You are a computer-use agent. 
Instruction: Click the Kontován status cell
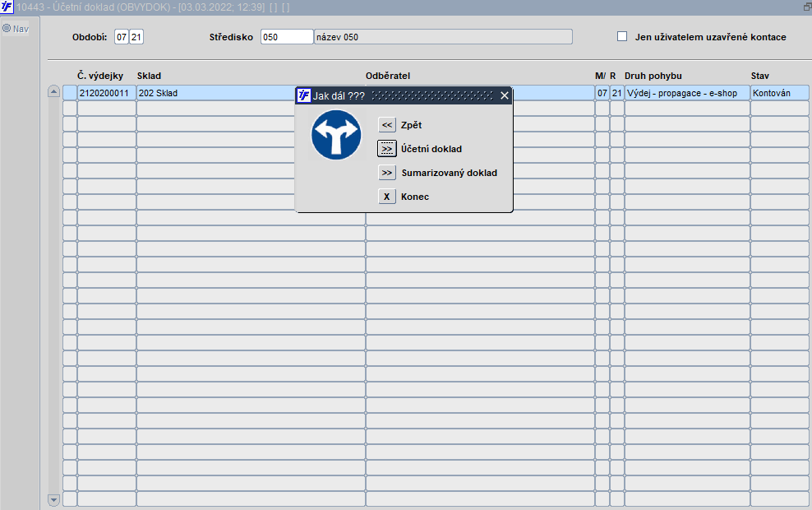tap(779, 93)
